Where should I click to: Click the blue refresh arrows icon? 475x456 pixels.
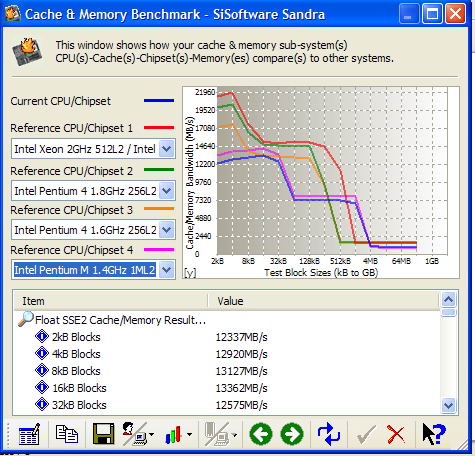329,434
